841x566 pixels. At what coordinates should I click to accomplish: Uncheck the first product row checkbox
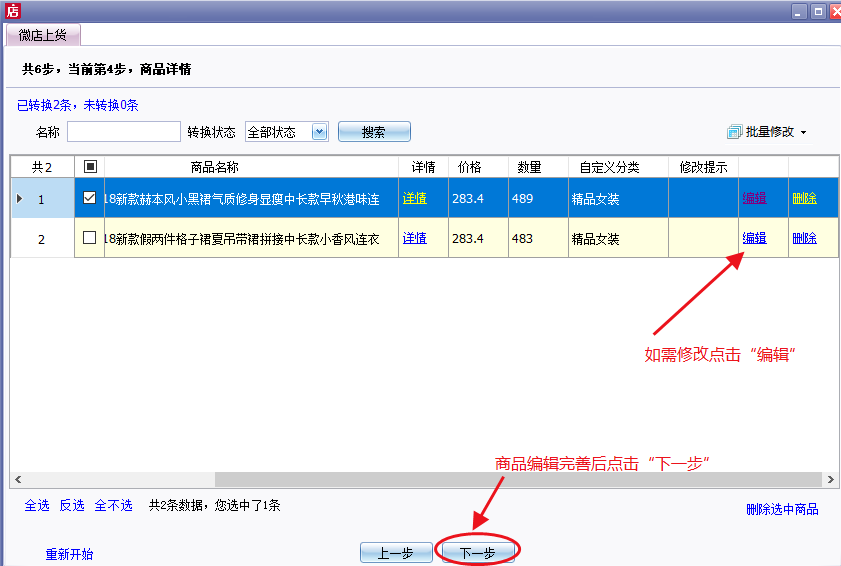[x=90, y=198]
